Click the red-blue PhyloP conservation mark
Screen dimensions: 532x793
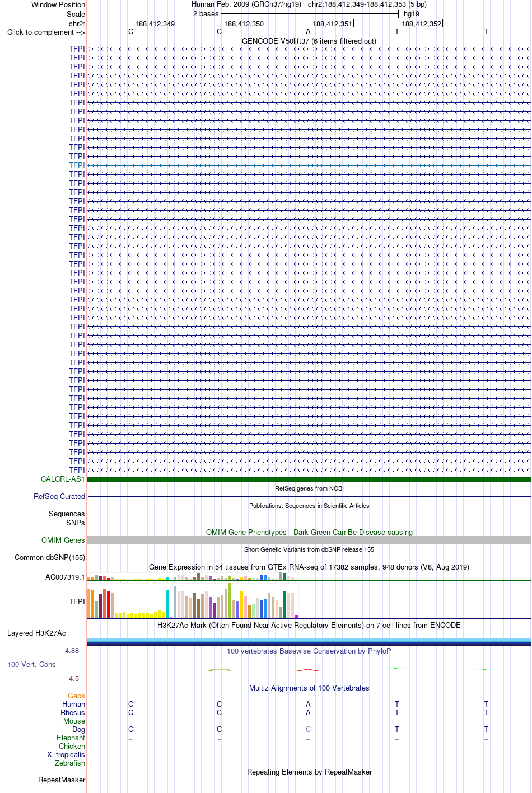(309, 670)
